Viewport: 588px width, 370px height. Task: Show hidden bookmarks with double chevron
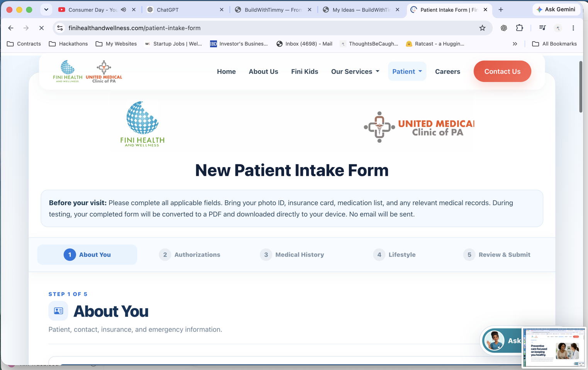click(x=515, y=44)
